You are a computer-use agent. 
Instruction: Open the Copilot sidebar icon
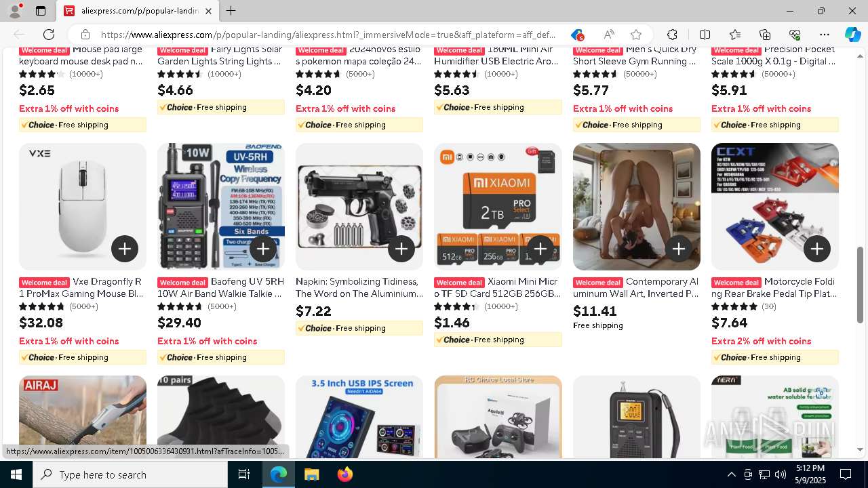point(852,35)
